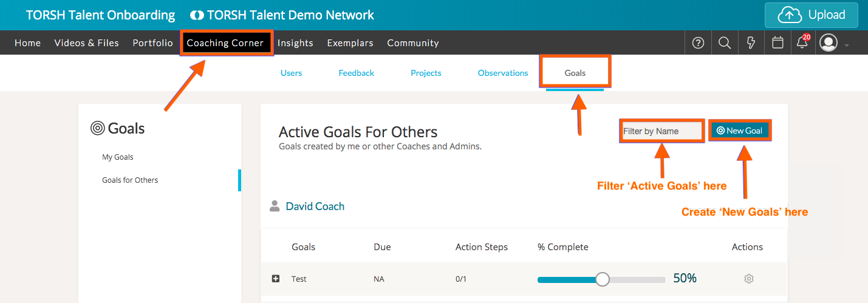Open the help question mark icon
The width and height of the screenshot is (868, 303).
pyautogui.click(x=699, y=43)
